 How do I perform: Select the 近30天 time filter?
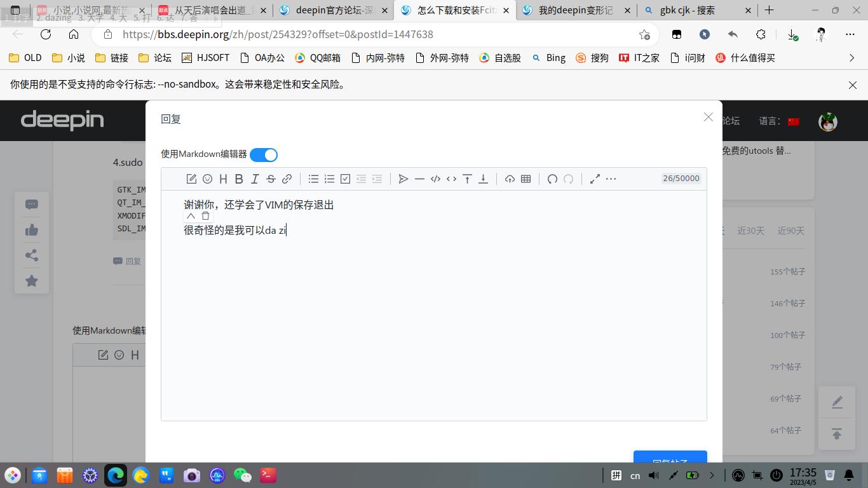pos(751,231)
